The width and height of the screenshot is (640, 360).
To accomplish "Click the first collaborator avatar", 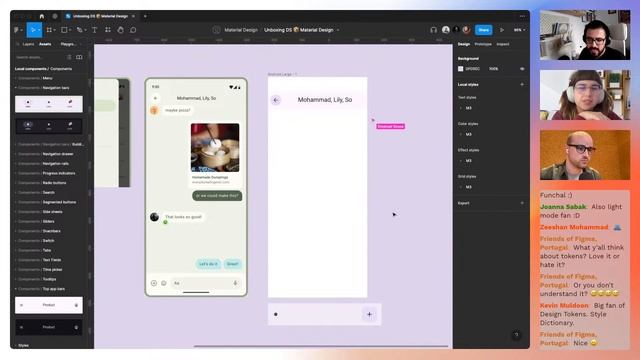I will 446,30.
